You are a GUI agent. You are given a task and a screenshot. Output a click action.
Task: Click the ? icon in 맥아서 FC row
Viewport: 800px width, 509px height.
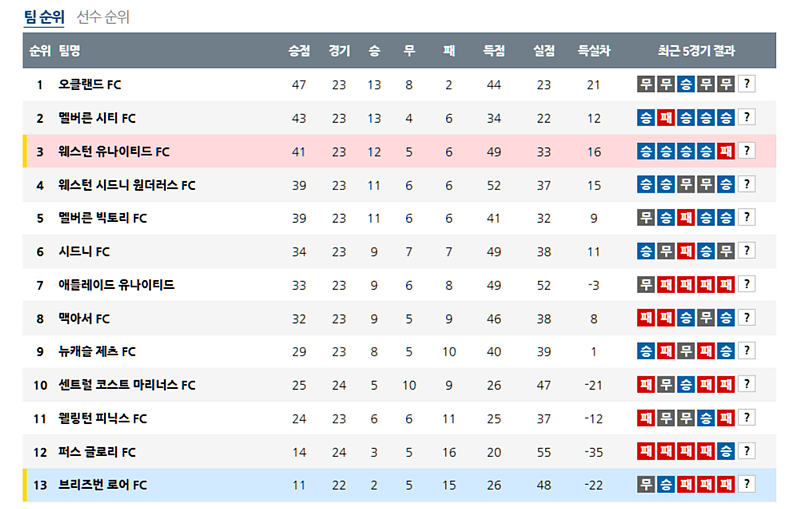click(x=746, y=318)
